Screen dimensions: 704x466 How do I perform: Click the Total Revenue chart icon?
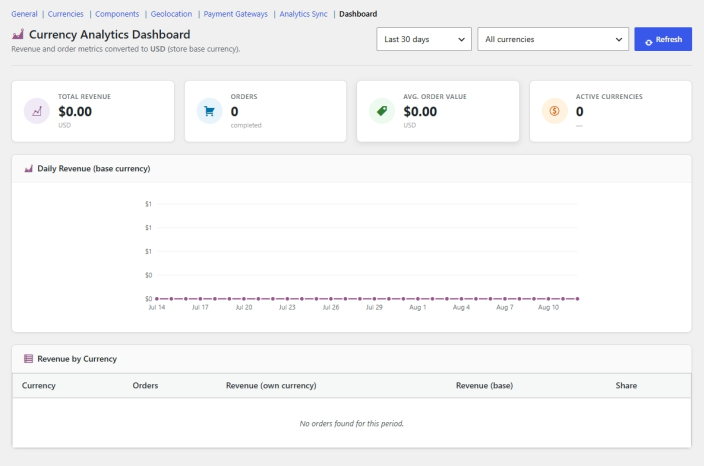pyautogui.click(x=37, y=111)
